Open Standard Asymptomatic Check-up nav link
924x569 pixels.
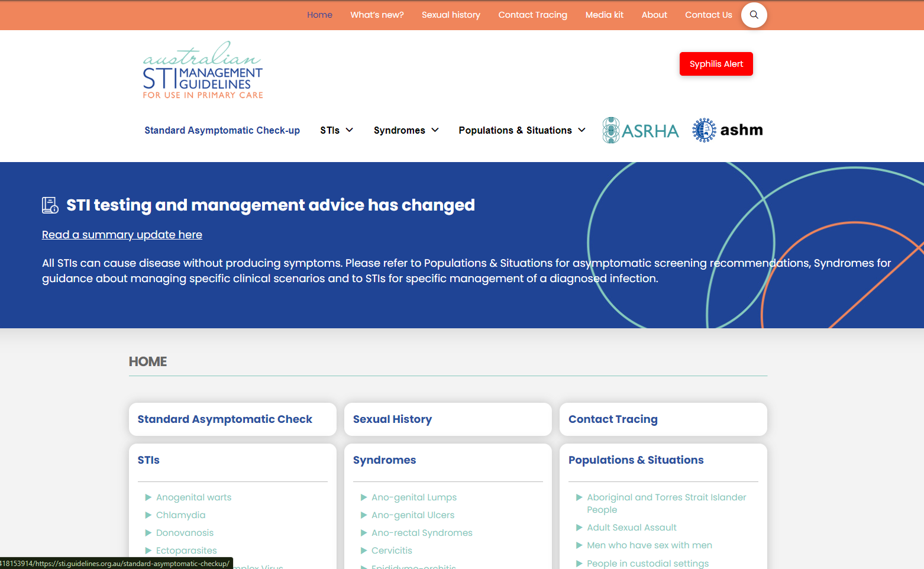(x=222, y=130)
